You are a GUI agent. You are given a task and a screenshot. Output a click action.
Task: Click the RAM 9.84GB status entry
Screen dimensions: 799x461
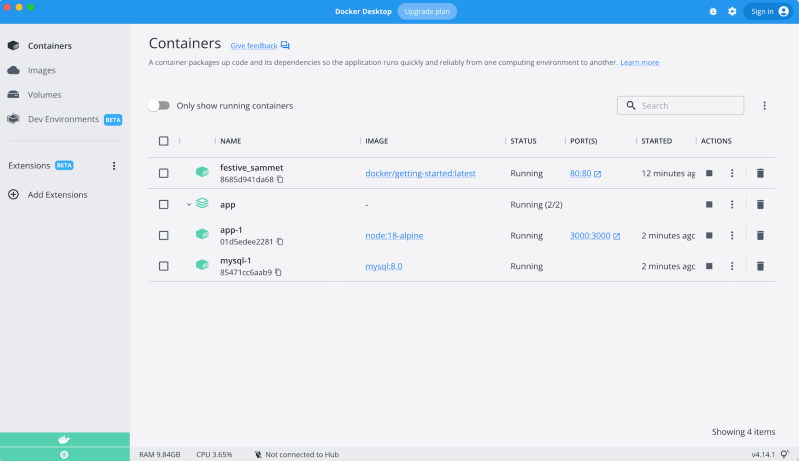tap(159, 454)
